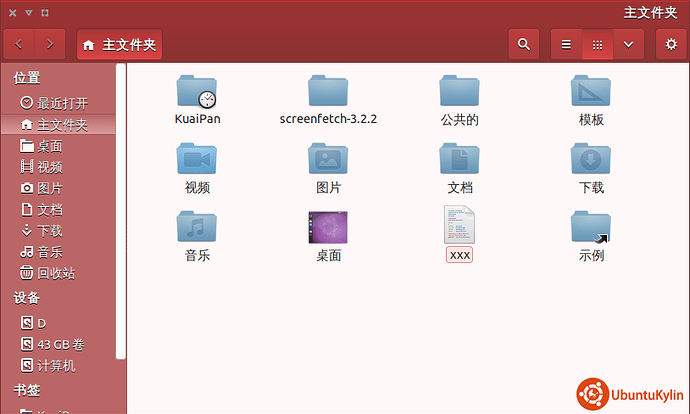Switch to icon grid view
This screenshot has height=414, width=690.
pyautogui.click(x=597, y=44)
